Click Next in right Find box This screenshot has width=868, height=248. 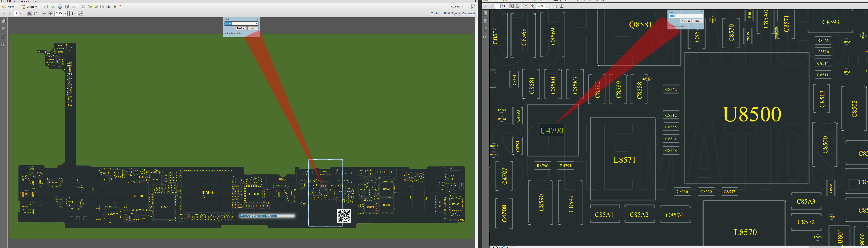tap(697, 21)
